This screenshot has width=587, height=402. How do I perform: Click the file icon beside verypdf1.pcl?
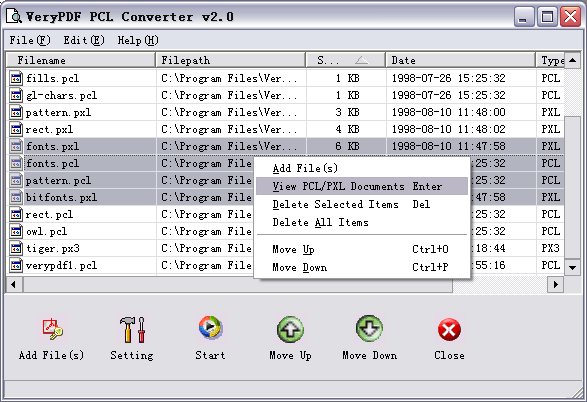(16, 265)
